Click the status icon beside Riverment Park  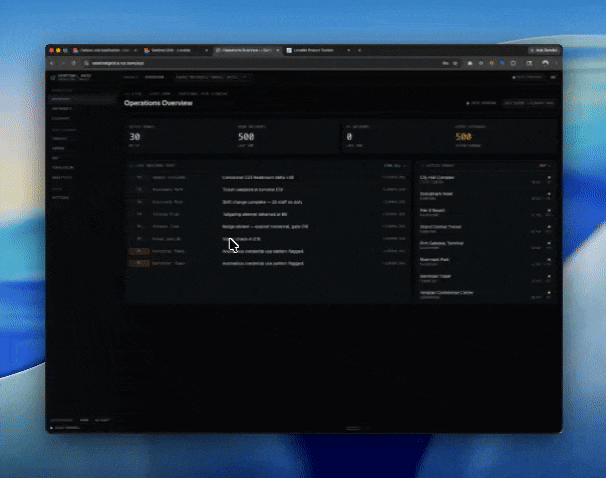[x=548, y=260]
